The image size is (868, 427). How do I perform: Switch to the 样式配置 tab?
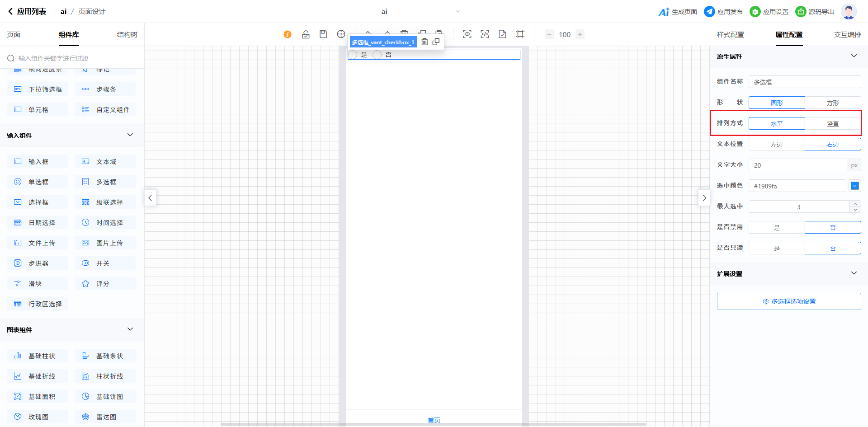(730, 35)
